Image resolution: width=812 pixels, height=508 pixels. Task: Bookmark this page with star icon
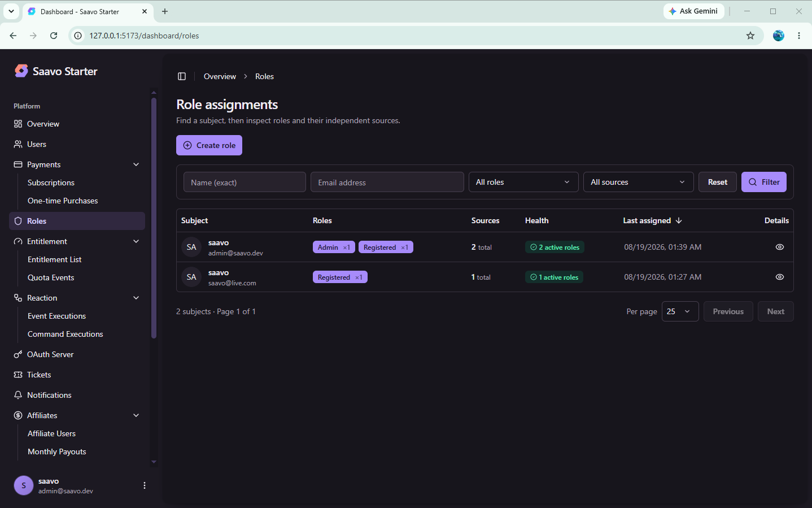tap(750, 36)
